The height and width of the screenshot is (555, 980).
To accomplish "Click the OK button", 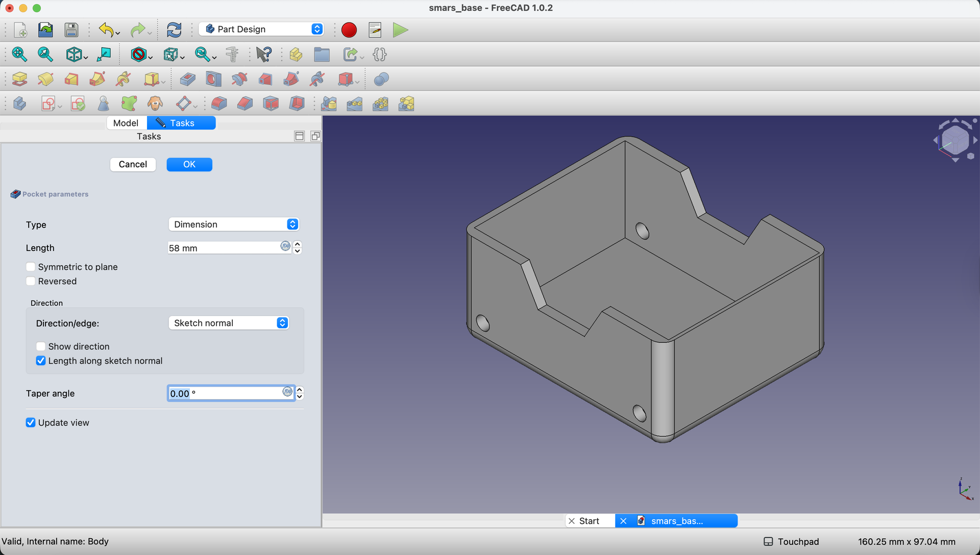I will 189,164.
